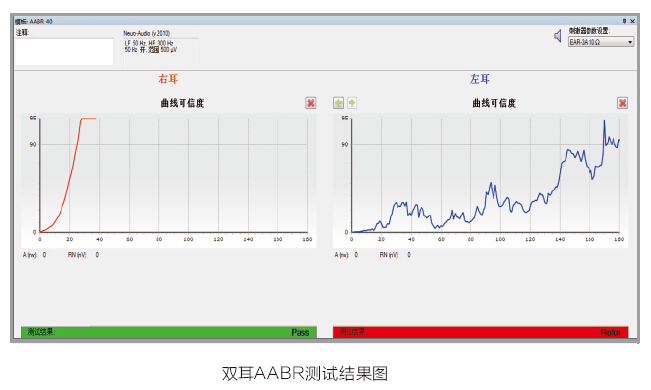Click the blue left ear curve peak

604,121
